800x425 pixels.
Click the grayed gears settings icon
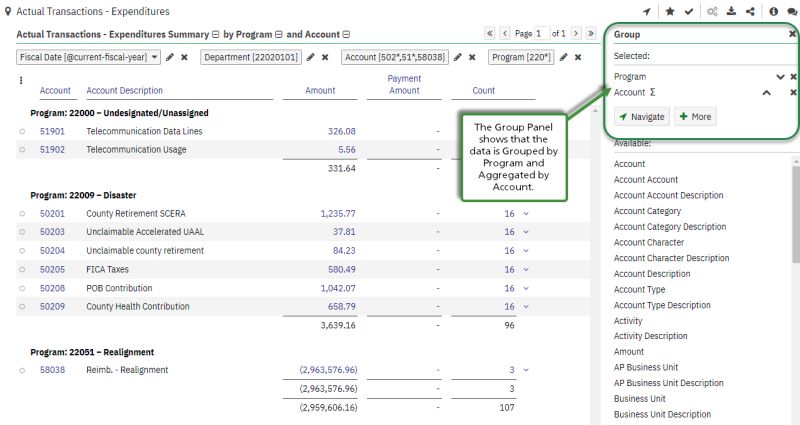(712, 11)
